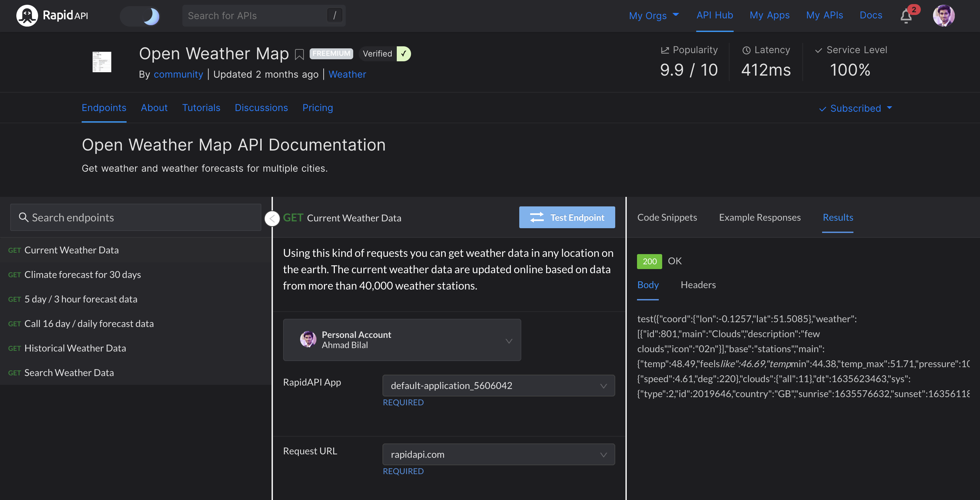
Task: Click the search endpoints magnifier icon
Action: [x=23, y=217]
